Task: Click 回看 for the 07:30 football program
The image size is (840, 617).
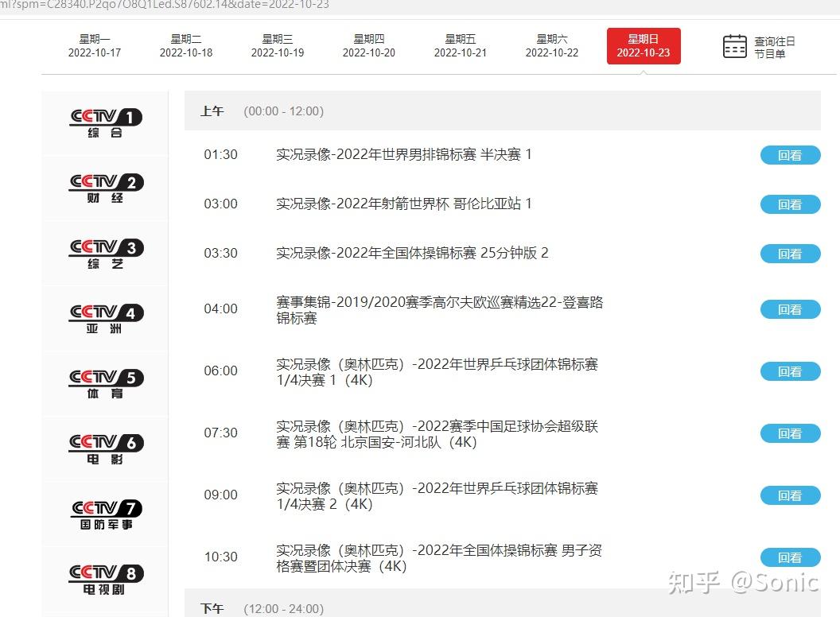Action: pos(790,434)
